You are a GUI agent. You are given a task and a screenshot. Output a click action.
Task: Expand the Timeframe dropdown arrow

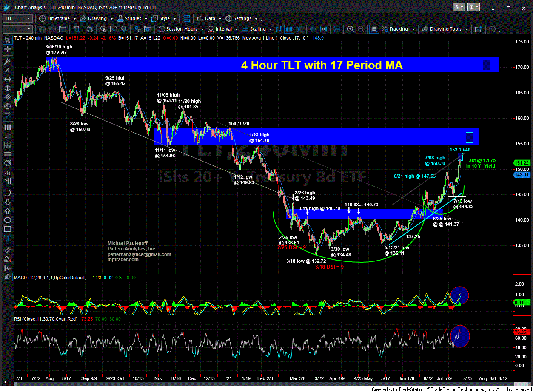[x=75, y=19]
